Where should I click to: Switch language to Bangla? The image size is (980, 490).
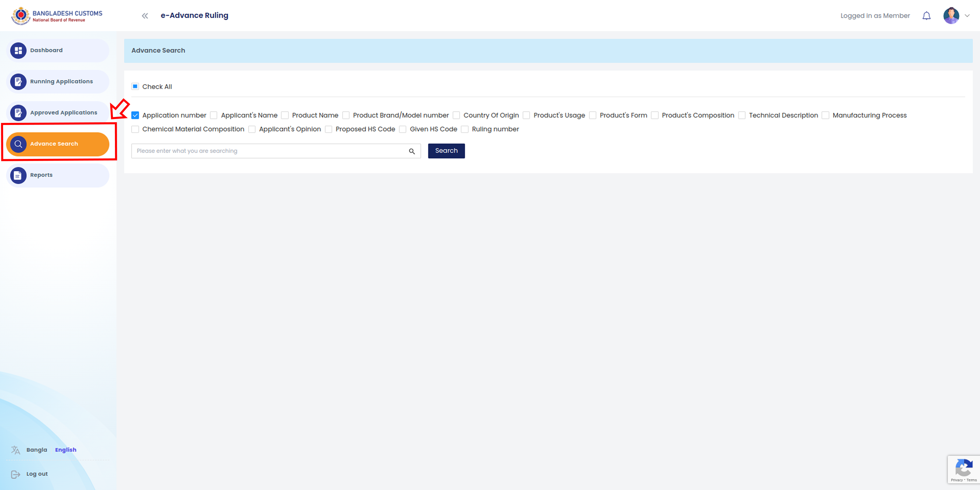pos(37,450)
